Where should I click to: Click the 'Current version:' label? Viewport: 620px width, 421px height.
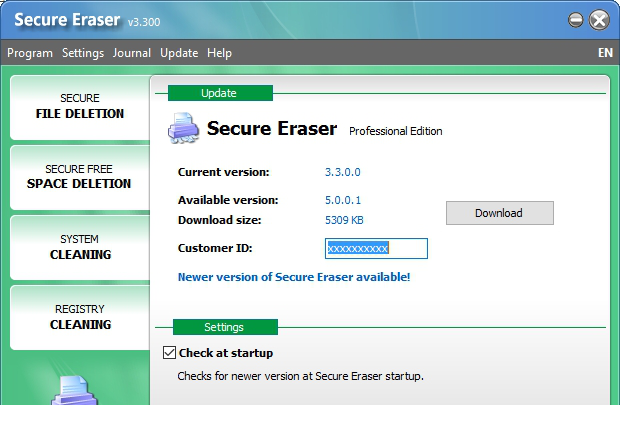[223, 172]
